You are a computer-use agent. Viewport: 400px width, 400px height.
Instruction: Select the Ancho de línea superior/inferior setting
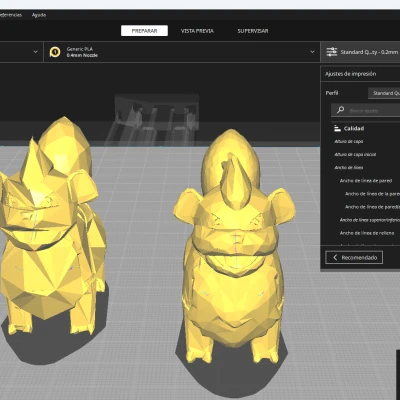(370, 220)
